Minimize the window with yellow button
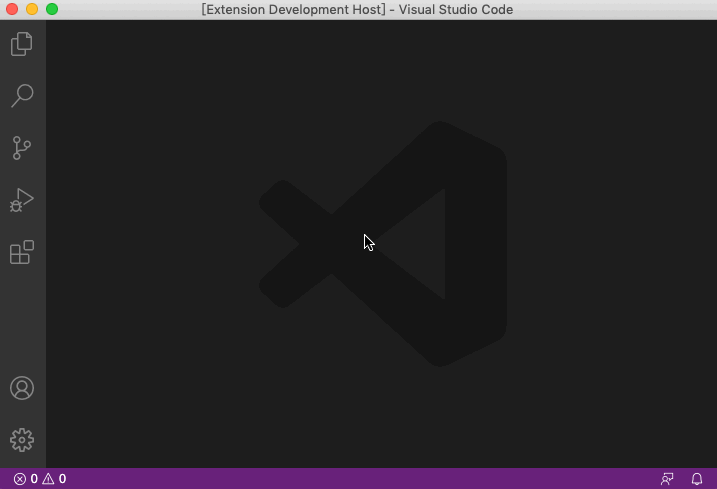 32,9
